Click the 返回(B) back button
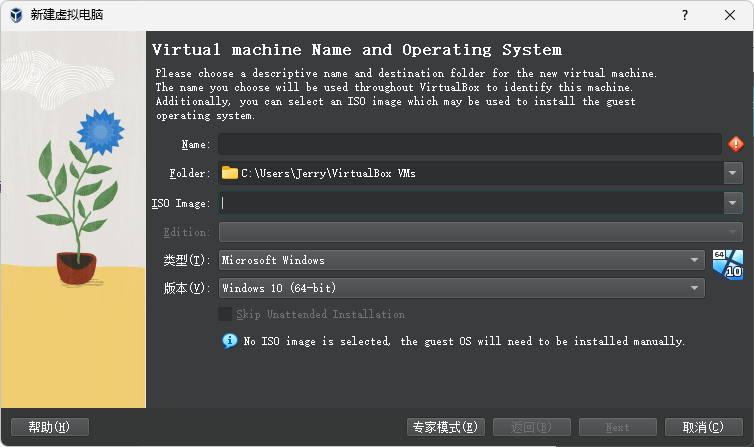 coord(532,427)
